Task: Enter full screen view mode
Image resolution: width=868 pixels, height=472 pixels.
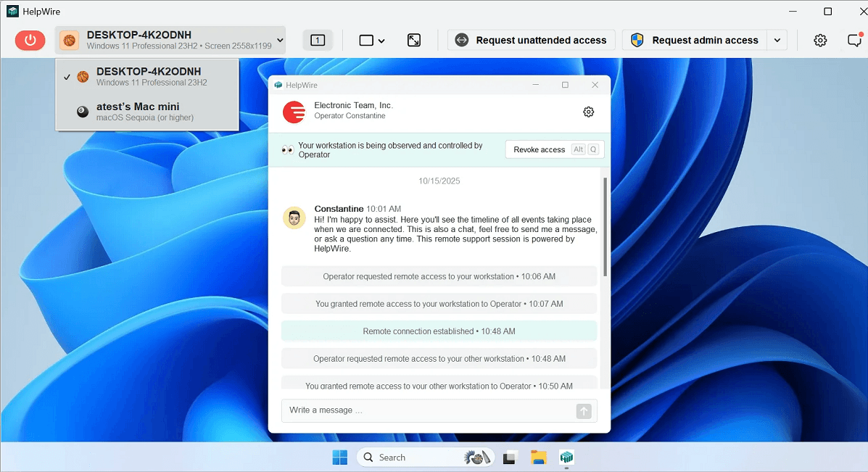Action: pos(414,41)
